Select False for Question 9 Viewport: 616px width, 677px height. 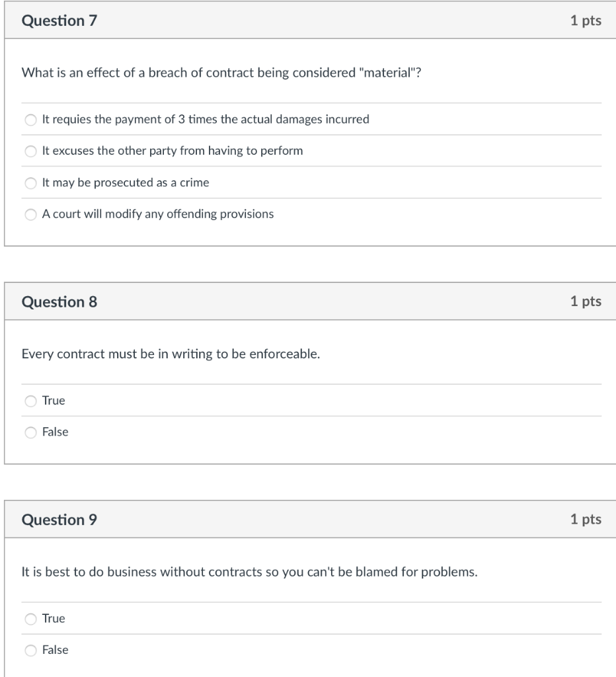pos(30,649)
